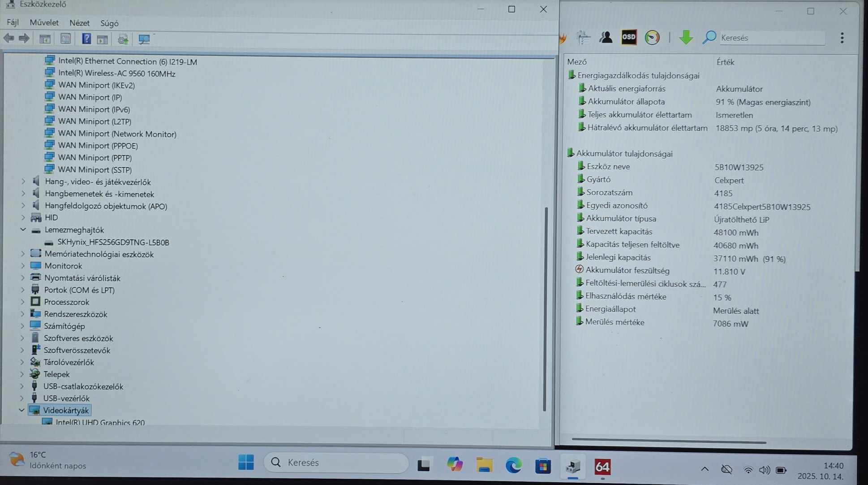Collapse the Videokártyák tree node
This screenshot has height=485, width=868.
click(x=21, y=410)
